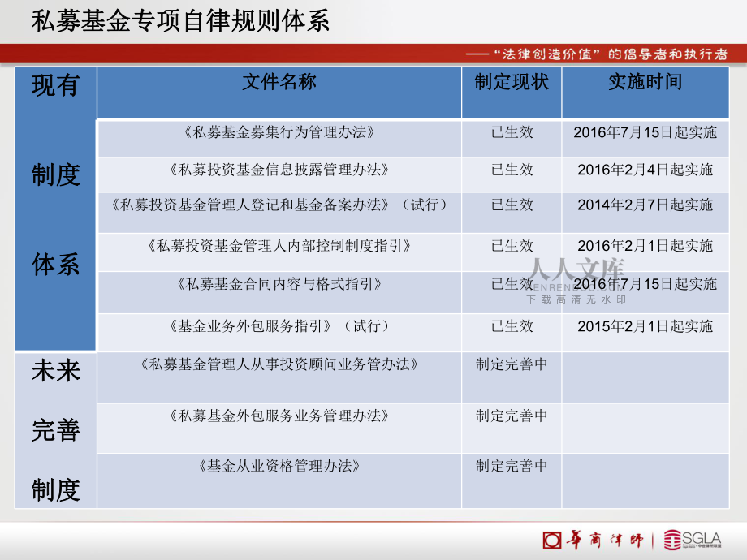
Task: Click the 华商律师 logo
Action: coord(593,541)
